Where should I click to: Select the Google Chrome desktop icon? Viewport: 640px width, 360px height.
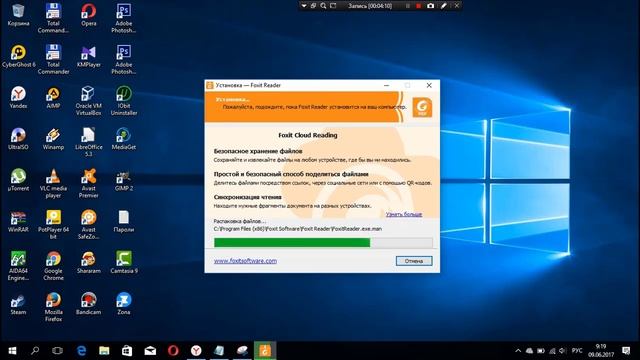53,265
